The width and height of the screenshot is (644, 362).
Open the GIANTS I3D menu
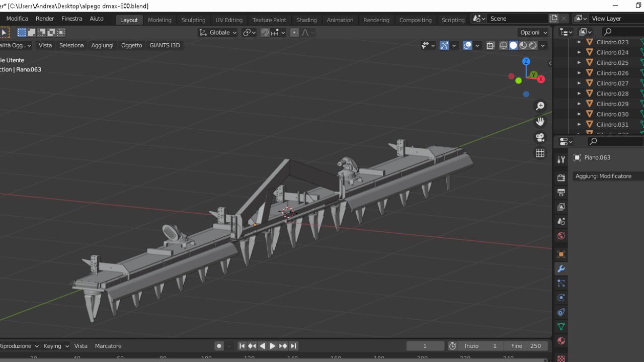[x=165, y=45]
